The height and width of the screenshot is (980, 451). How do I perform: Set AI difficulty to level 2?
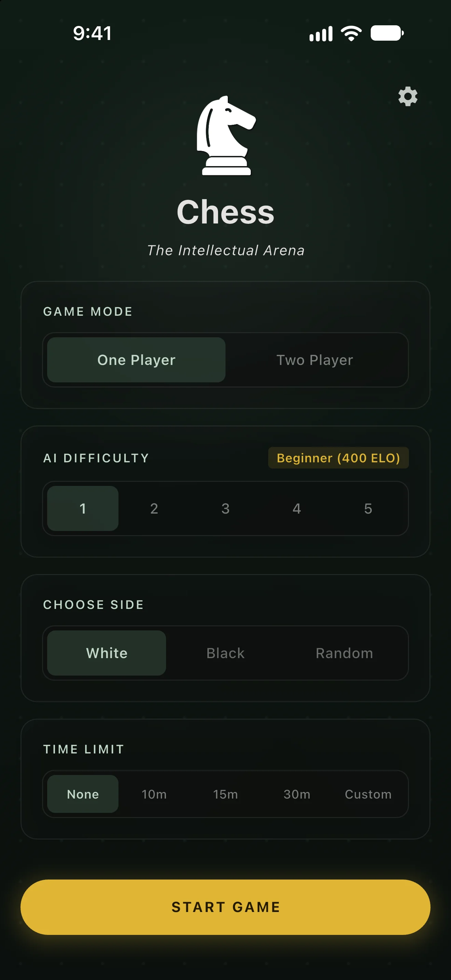(x=154, y=508)
